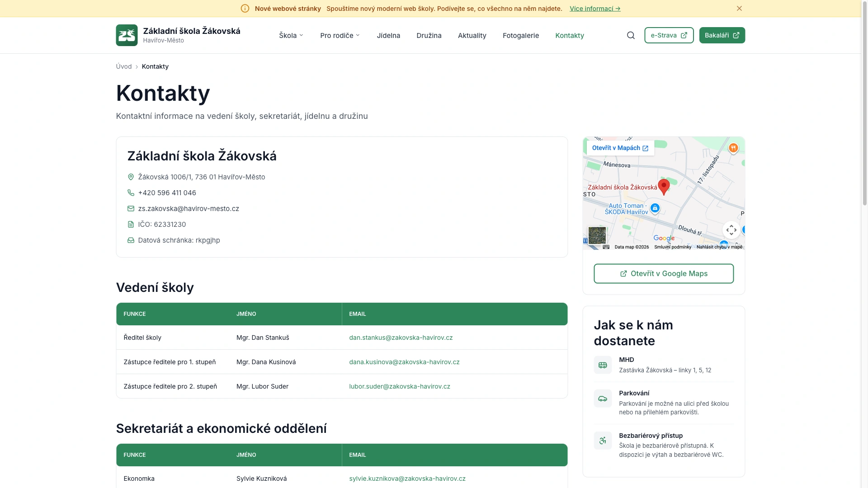Open the Jídelna menu item
The height and width of the screenshot is (488, 868).
(388, 35)
